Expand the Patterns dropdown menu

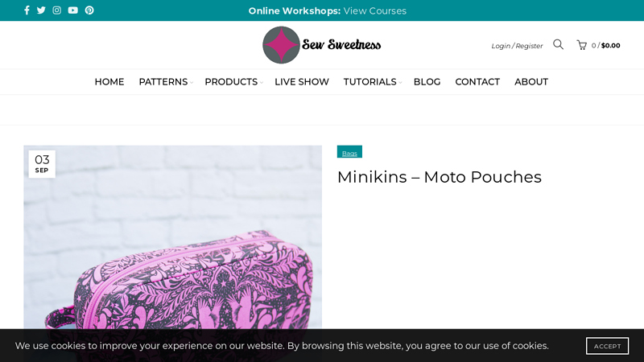point(165,82)
